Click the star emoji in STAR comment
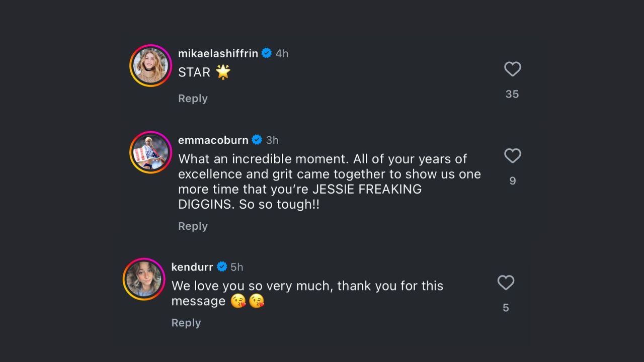Viewport: 644px width, 362px height. click(x=223, y=72)
